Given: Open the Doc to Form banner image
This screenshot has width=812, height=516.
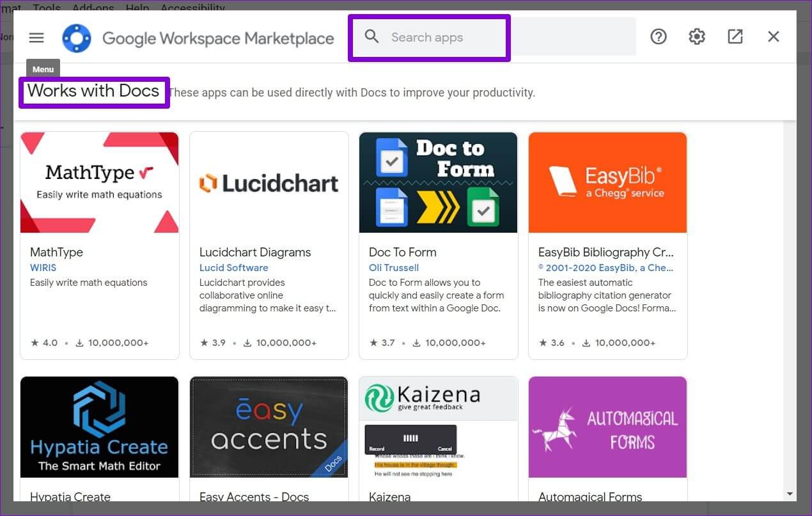Looking at the screenshot, I should pyautogui.click(x=439, y=182).
